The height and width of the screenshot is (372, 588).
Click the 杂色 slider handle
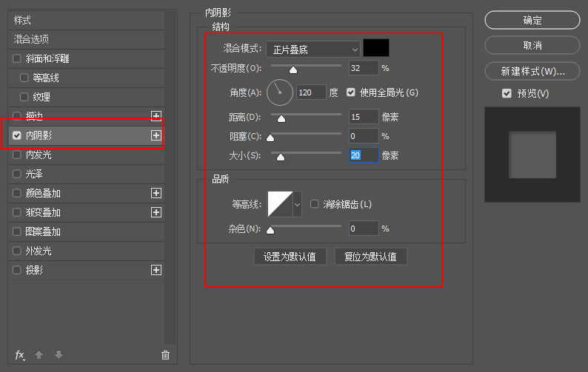pos(270,231)
